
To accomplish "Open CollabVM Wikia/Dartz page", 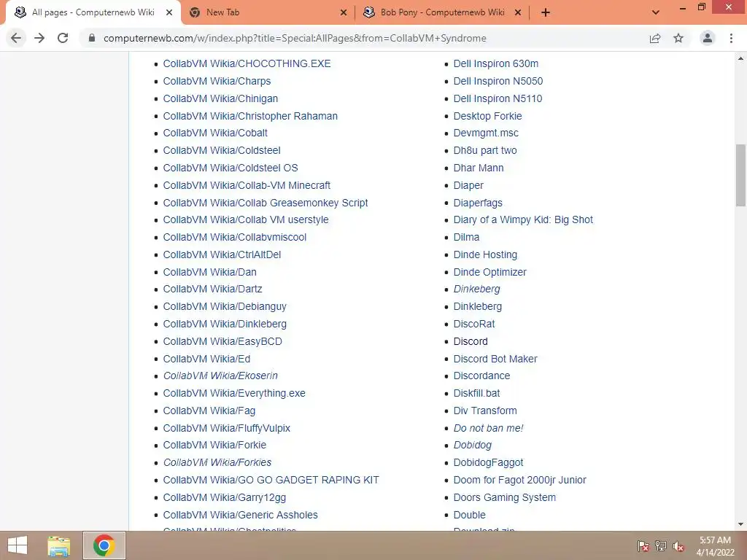I will (x=212, y=289).
